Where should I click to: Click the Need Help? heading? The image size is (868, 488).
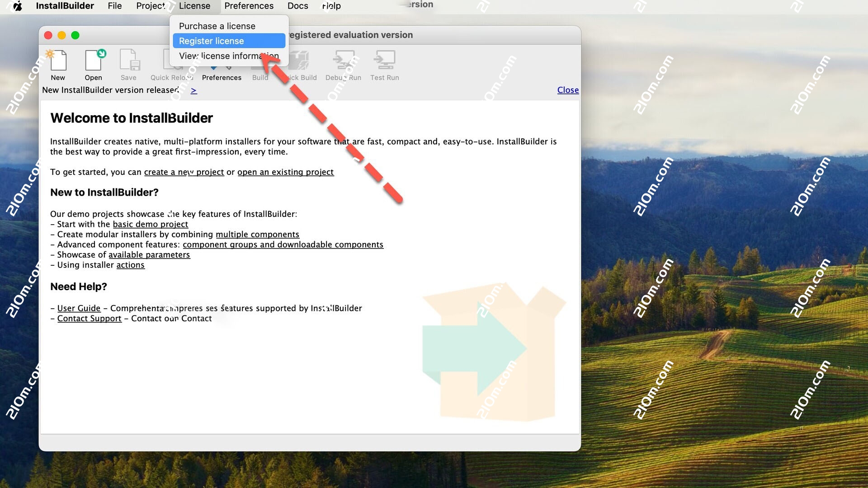click(79, 287)
